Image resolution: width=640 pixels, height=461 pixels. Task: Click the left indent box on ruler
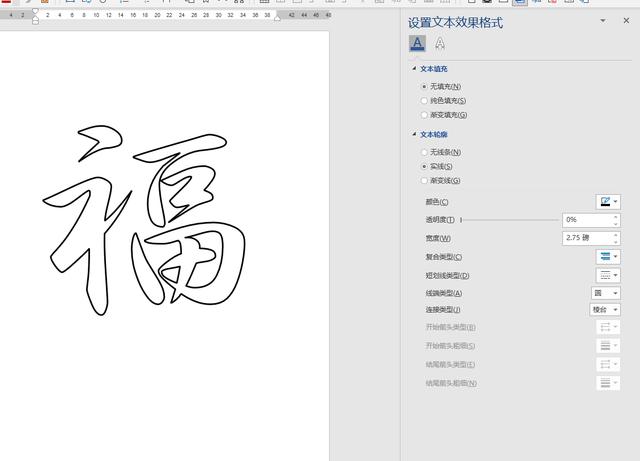click(x=36, y=22)
